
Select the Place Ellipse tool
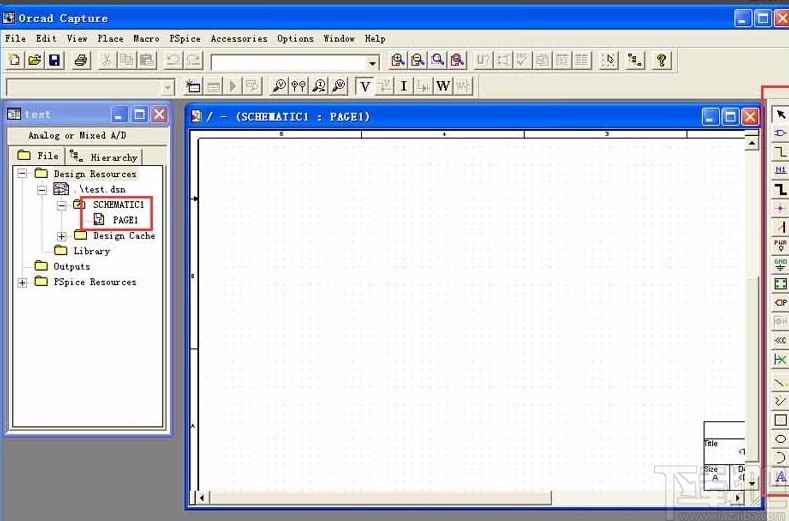point(780,439)
